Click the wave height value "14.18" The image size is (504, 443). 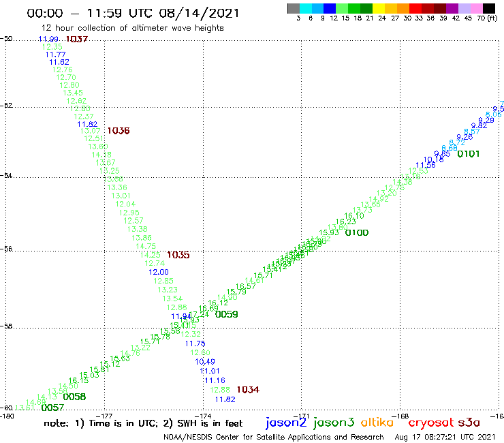click(101, 155)
